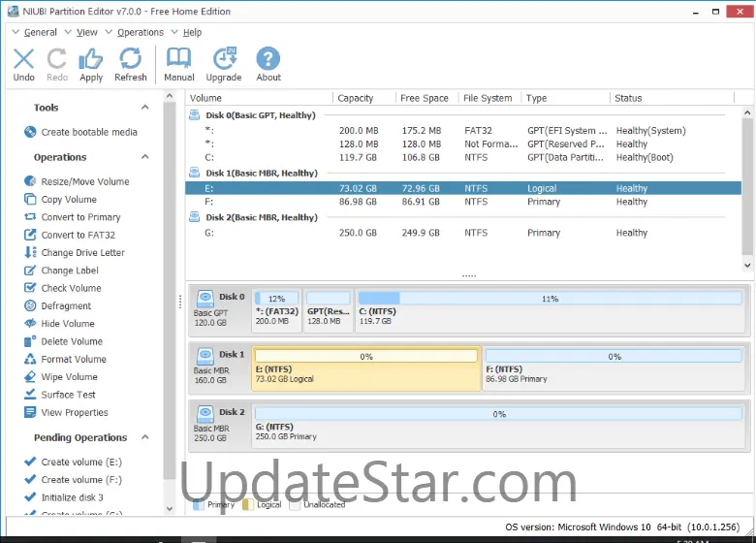Click the Disk 2 drive icon in the disk map

click(205, 413)
